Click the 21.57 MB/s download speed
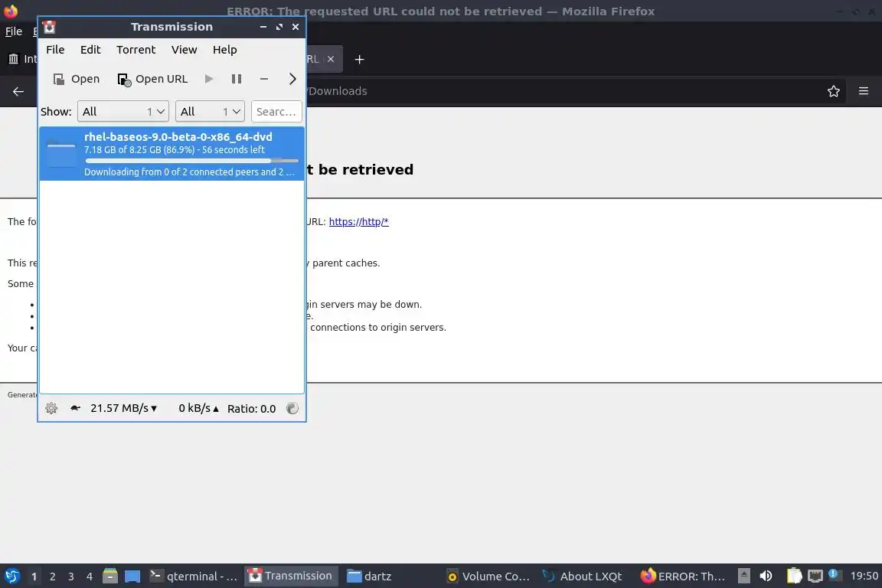 (x=124, y=408)
